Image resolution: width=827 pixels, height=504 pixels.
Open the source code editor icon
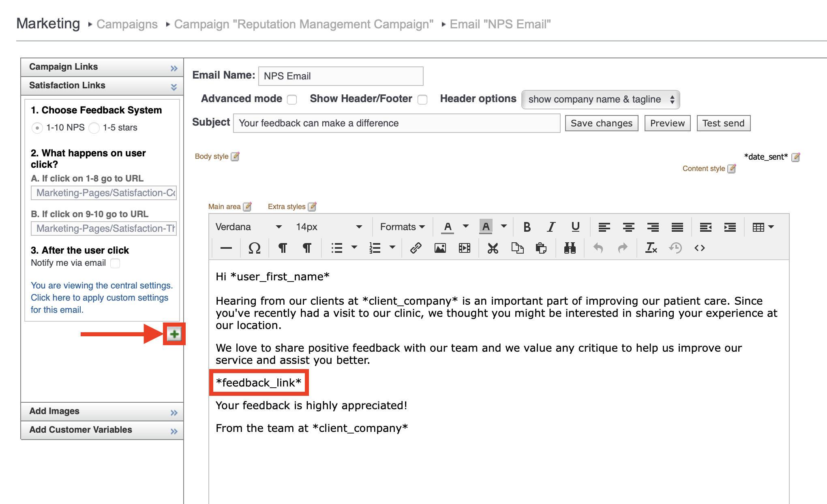pyautogui.click(x=700, y=248)
